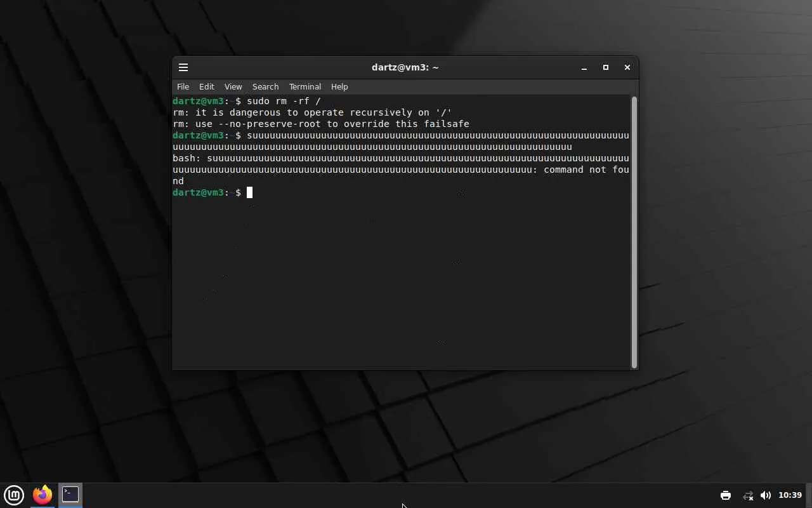Open the clock showing 10:39
812x508 pixels.
pyautogui.click(x=790, y=495)
